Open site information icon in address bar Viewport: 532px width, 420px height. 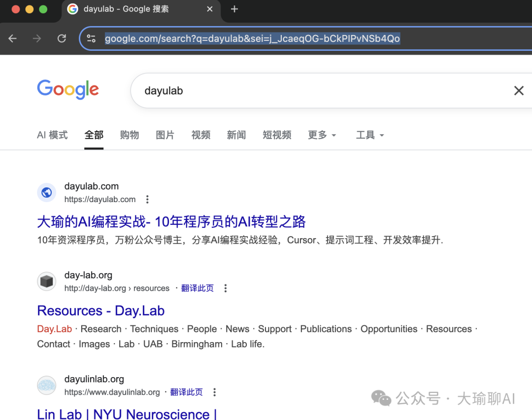(x=92, y=38)
